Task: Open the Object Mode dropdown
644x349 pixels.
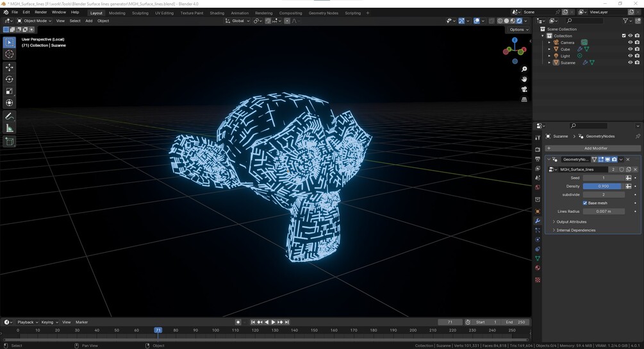Action: (34, 21)
